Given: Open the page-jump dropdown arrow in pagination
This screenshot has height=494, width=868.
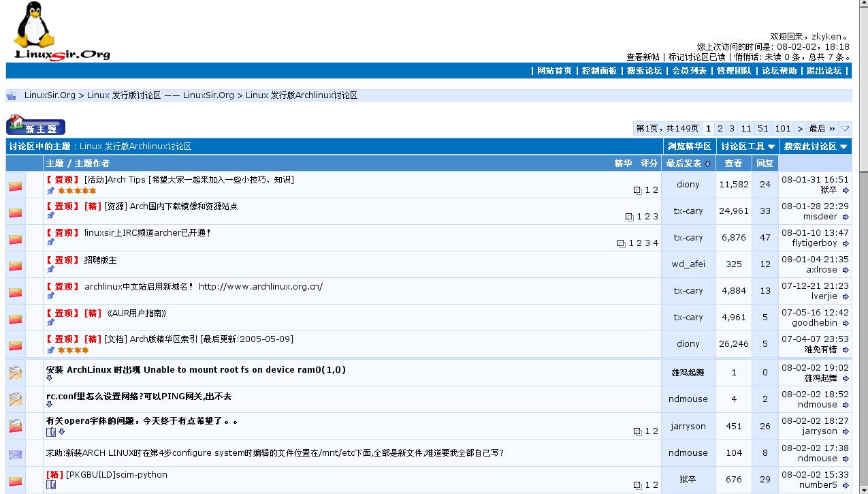Looking at the screenshot, I should (x=845, y=128).
